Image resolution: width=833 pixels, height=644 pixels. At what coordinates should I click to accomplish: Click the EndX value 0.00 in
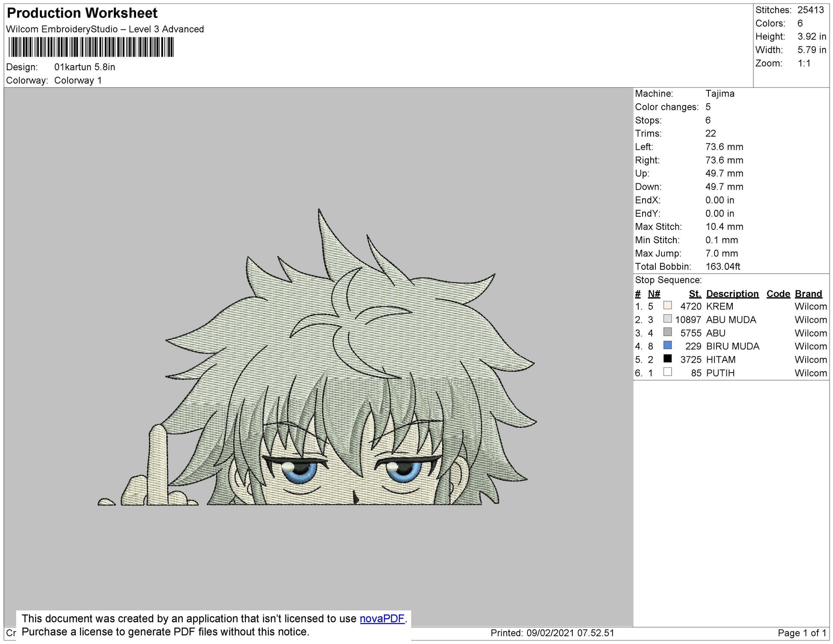tap(720, 200)
